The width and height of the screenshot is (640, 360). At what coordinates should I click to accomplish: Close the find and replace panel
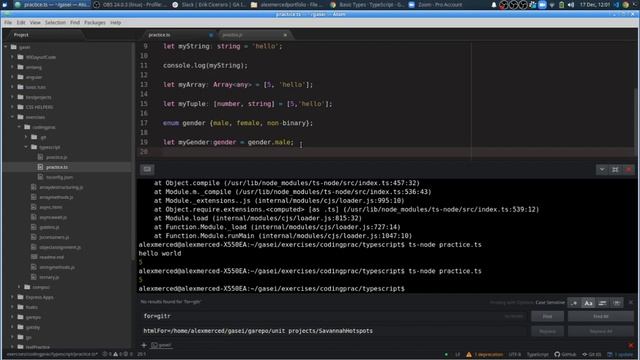[x=631, y=302]
